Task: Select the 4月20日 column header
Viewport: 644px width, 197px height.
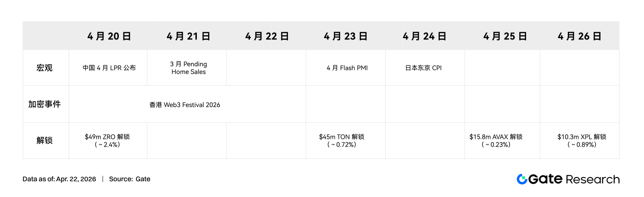Action: [109, 36]
